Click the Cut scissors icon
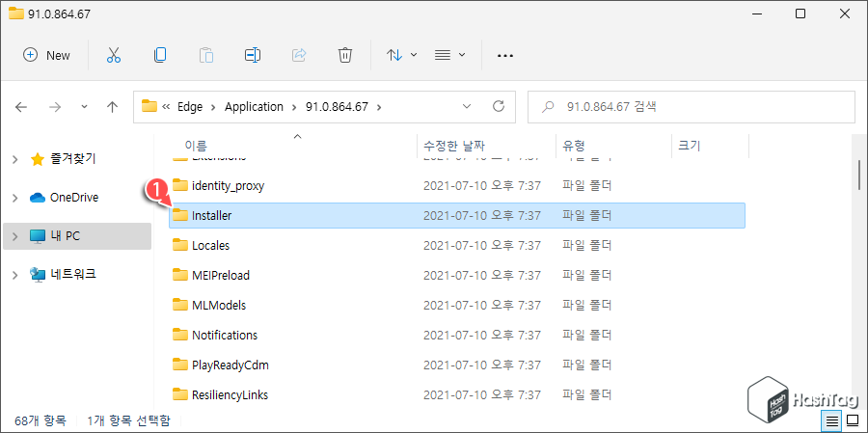 pyautogui.click(x=114, y=55)
